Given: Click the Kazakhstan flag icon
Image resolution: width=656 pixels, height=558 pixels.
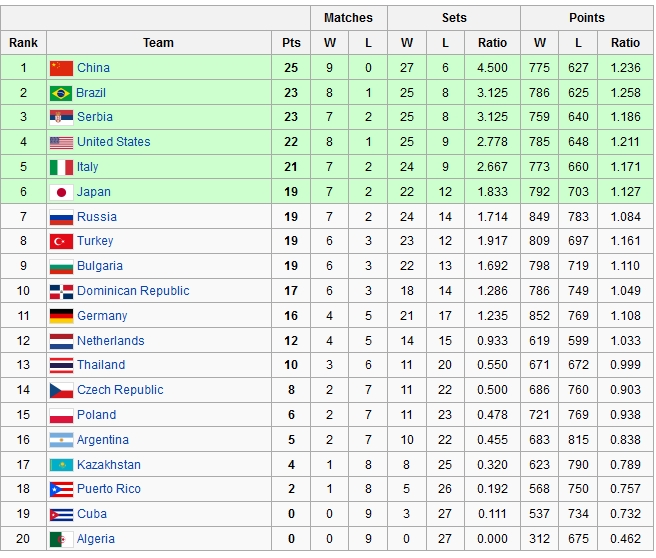Looking at the screenshot, I should click(61, 465).
